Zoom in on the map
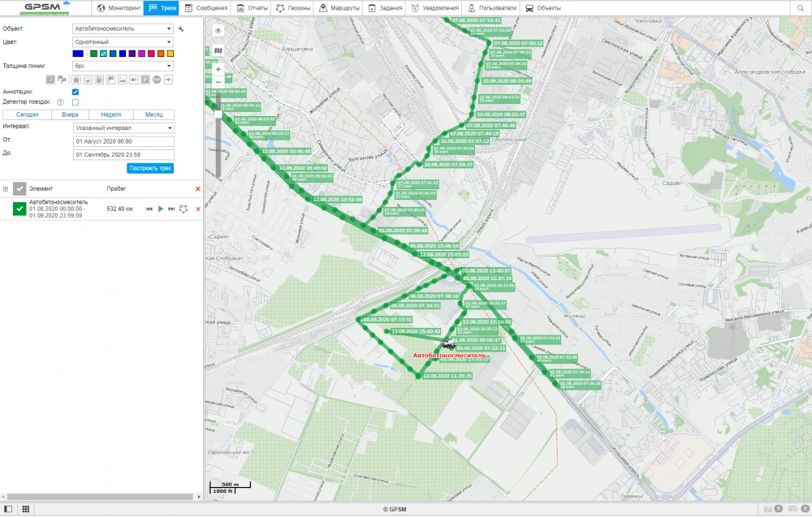 [x=218, y=71]
